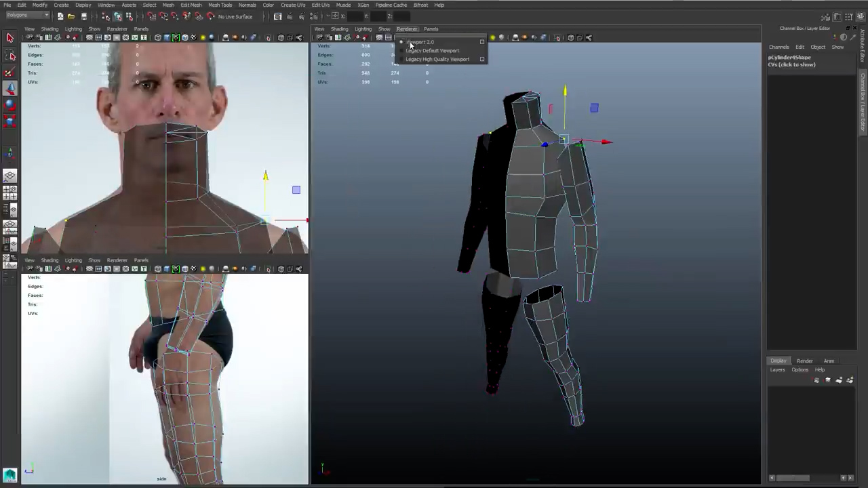Screen dimensions: 868x488
Task: Open Renderer menu in front view panel
Action: coord(117,29)
